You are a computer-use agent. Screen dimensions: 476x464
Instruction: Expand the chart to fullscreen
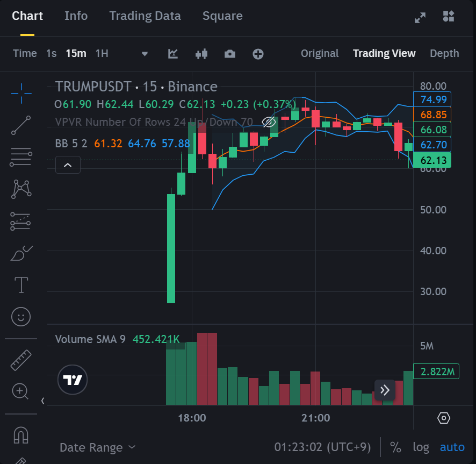tap(420, 17)
